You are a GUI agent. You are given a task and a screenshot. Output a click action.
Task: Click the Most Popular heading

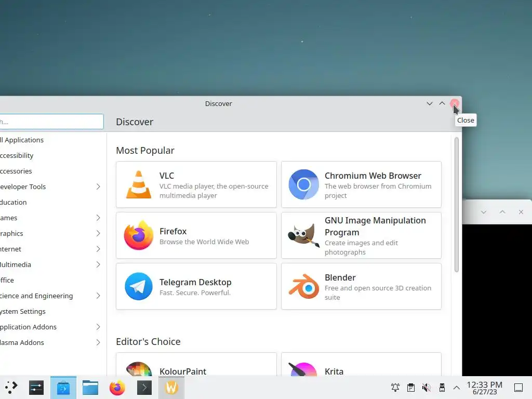[145, 150]
